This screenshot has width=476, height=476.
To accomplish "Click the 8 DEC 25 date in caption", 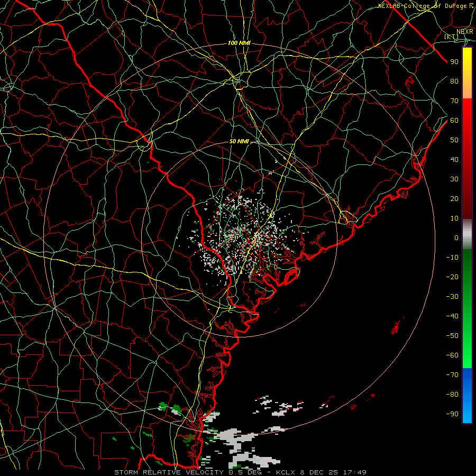I will click(x=321, y=472).
